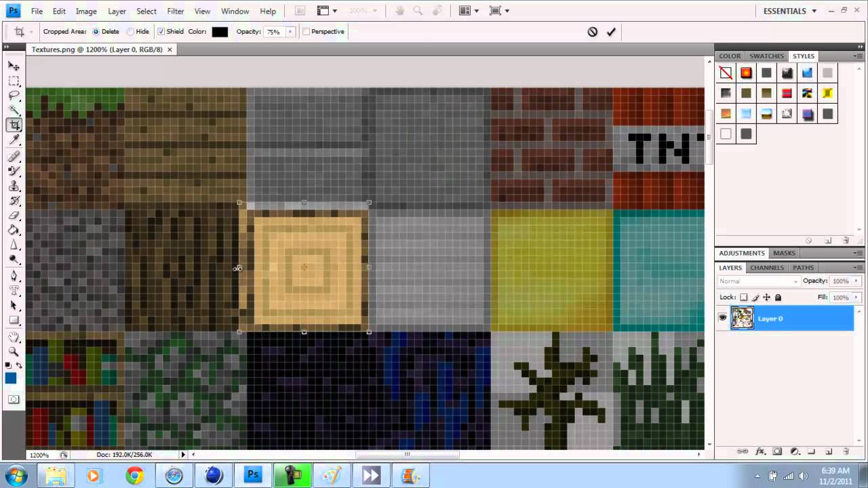Screen dimensions: 868x488
Task: Enable the Perspective checkbox
Action: tap(307, 32)
